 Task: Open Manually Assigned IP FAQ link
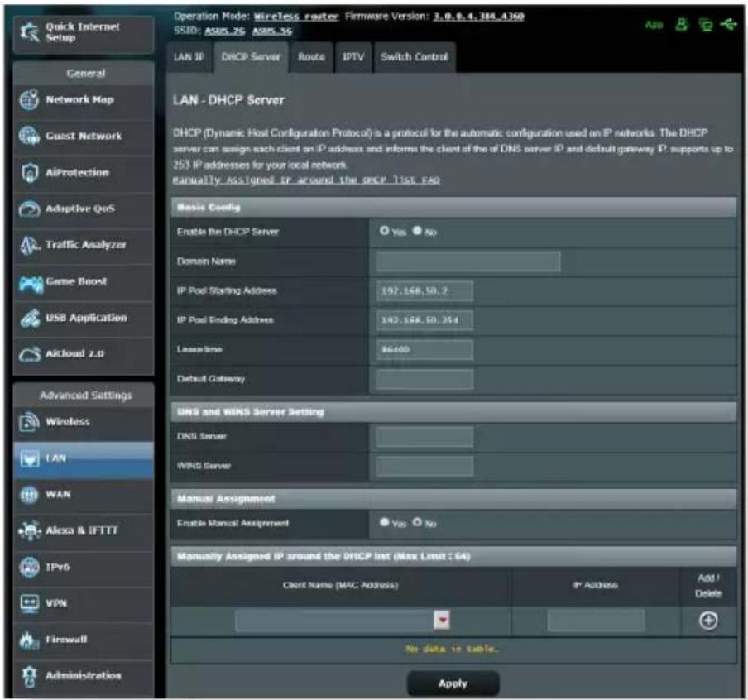(306, 180)
